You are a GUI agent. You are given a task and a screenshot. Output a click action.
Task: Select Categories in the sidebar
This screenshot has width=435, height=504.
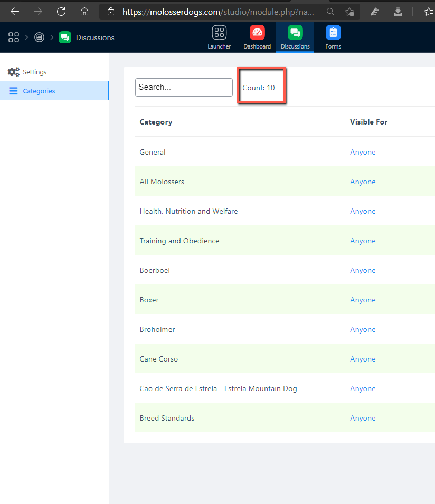pyautogui.click(x=55, y=91)
